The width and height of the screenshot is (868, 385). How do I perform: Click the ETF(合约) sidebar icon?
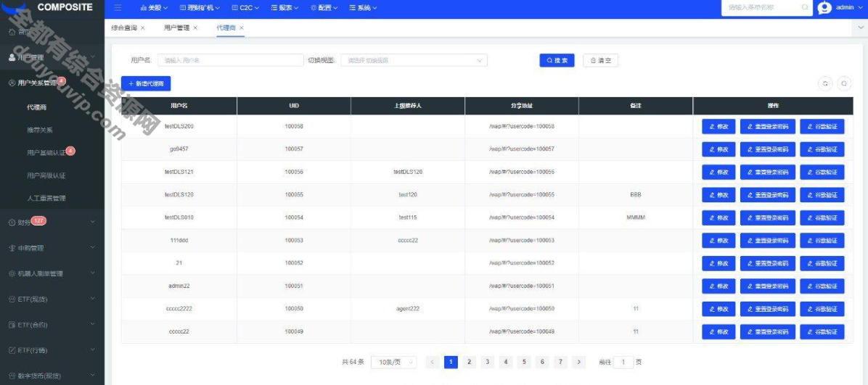coord(12,324)
